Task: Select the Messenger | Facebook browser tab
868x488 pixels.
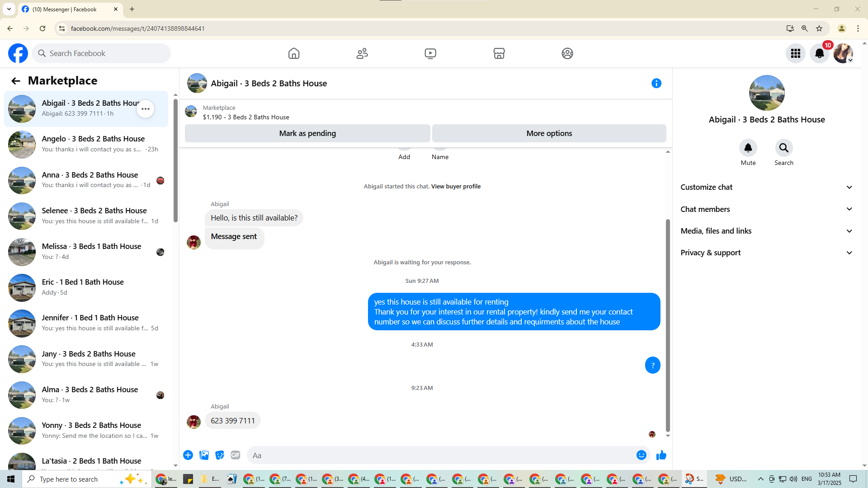Action: click(70, 9)
